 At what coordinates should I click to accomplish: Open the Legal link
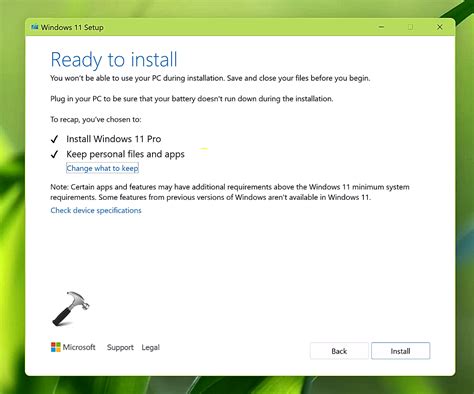point(151,347)
